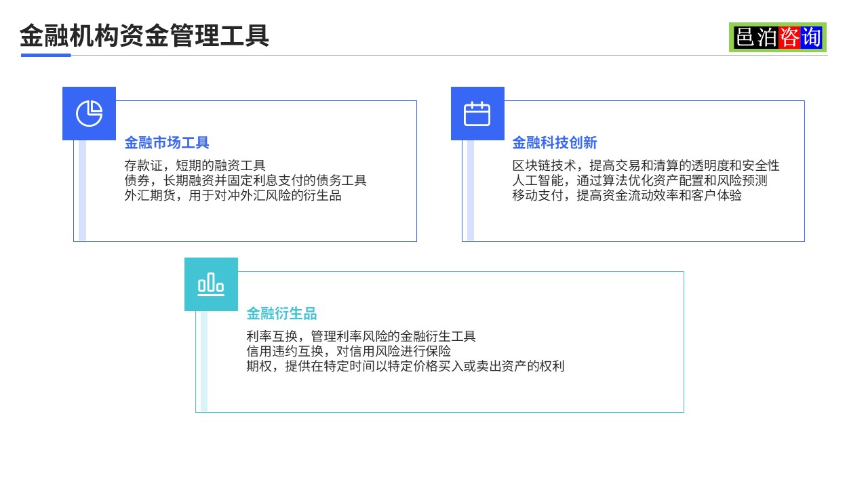Image resolution: width=868 pixels, height=488 pixels.
Task: Toggle the 金融市场工具 card visibility
Action: [x=245, y=171]
